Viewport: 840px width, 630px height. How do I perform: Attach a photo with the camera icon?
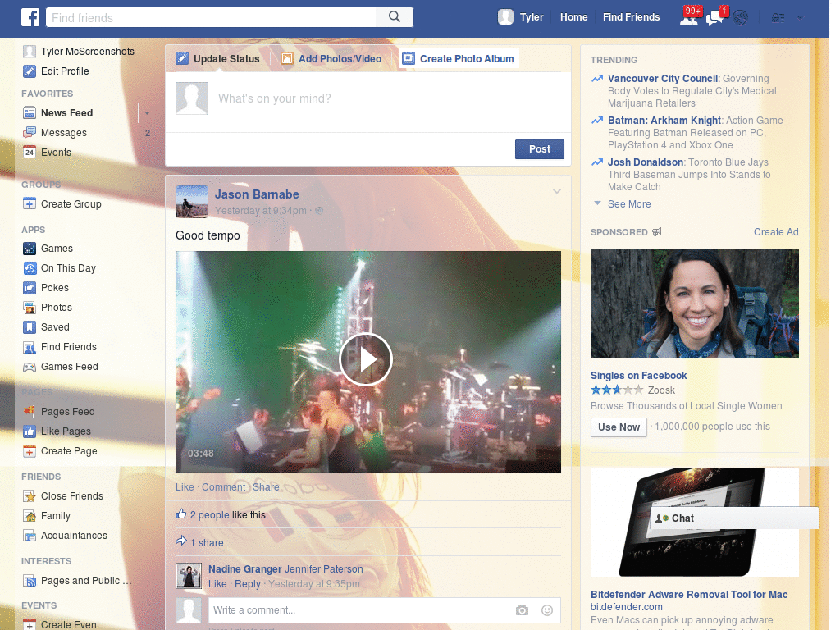pyautogui.click(x=522, y=610)
